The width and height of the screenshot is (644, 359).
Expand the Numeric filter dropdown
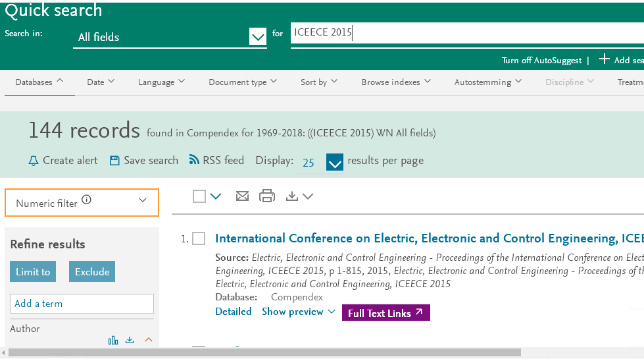(143, 200)
